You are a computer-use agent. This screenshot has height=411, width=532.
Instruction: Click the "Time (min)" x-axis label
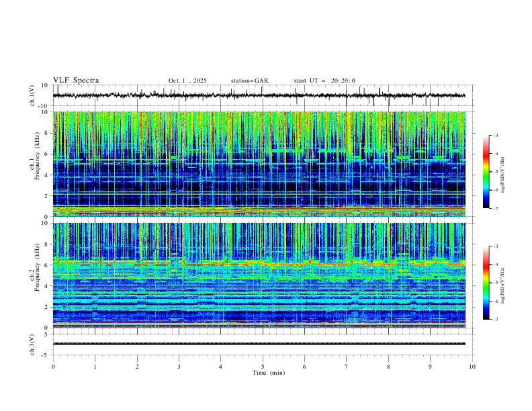pos(269,373)
